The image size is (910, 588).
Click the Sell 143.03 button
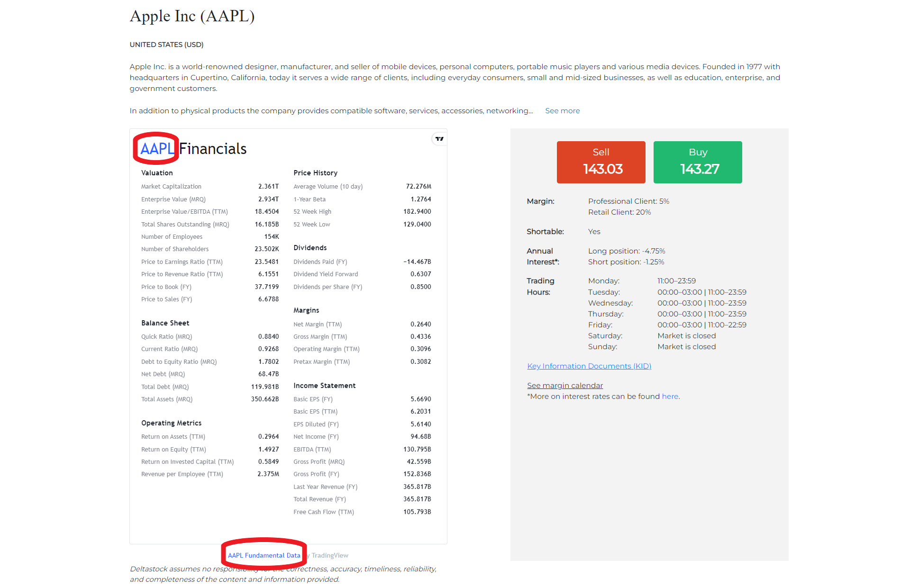(x=600, y=162)
